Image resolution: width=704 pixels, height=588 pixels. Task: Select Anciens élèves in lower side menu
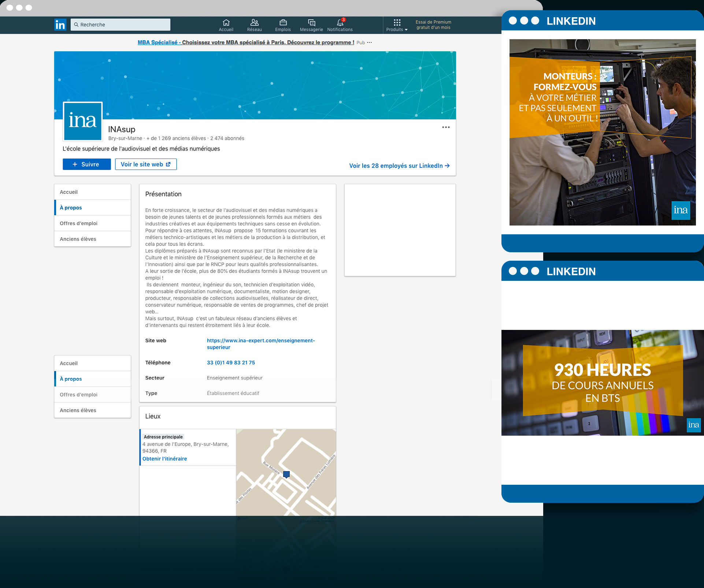[x=93, y=410]
